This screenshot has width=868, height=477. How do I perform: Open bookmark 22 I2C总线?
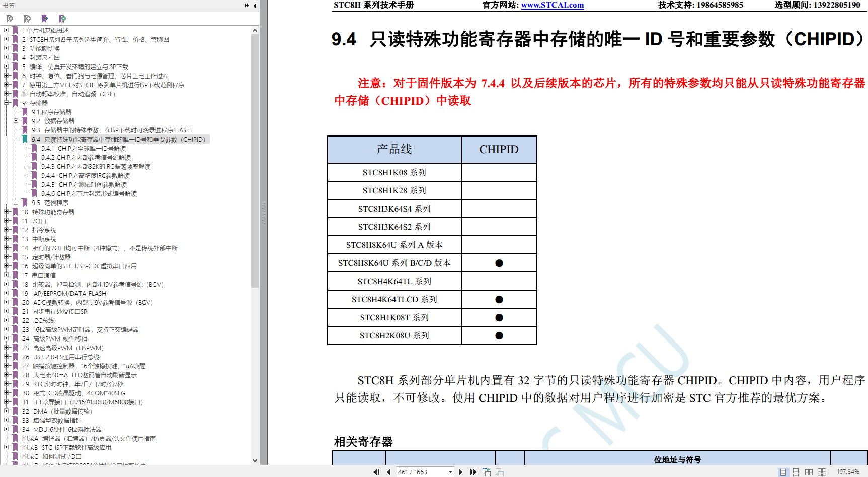38,320
